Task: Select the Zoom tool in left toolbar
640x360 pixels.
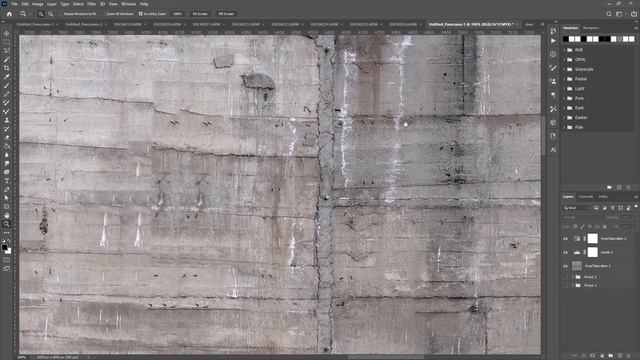Action: point(7,224)
